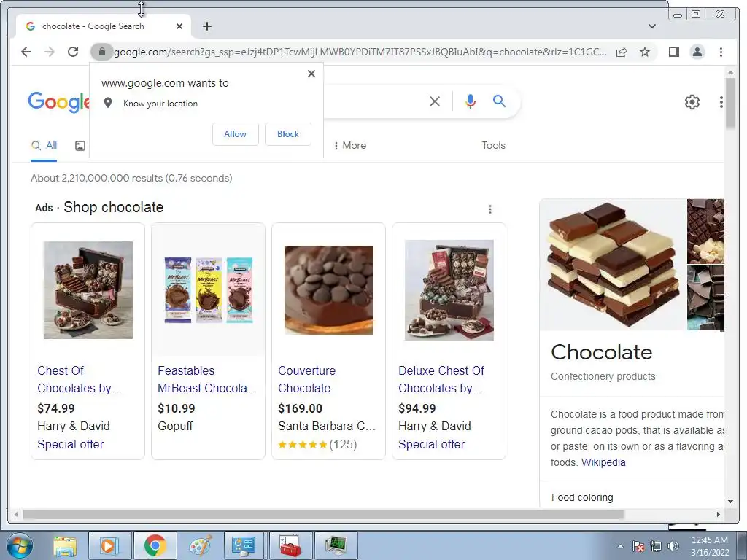Bookmark this page with the star icon
Viewport: 747px width, 560px height.
point(645,52)
